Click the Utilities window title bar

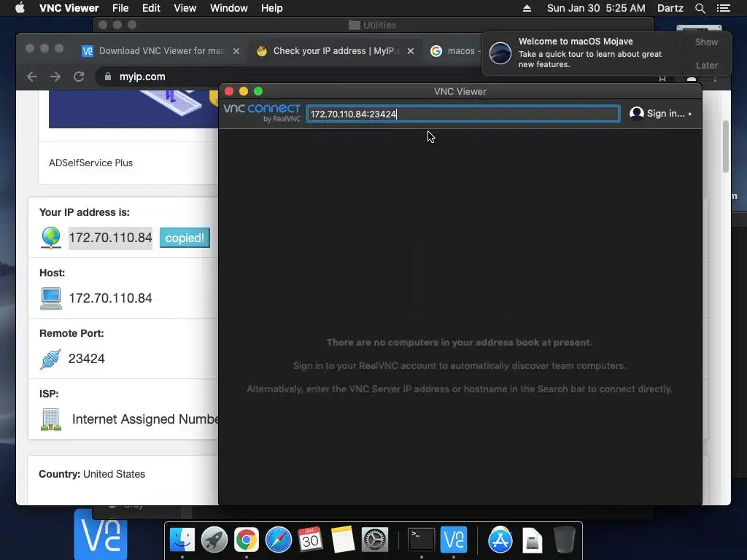pyautogui.click(x=373, y=25)
